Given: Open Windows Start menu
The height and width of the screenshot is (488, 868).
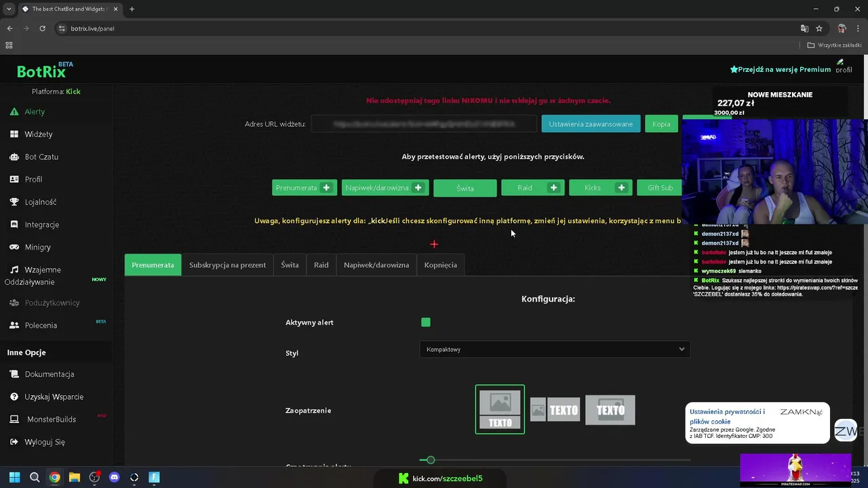Looking at the screenshot, I should [x=14, y=477].
